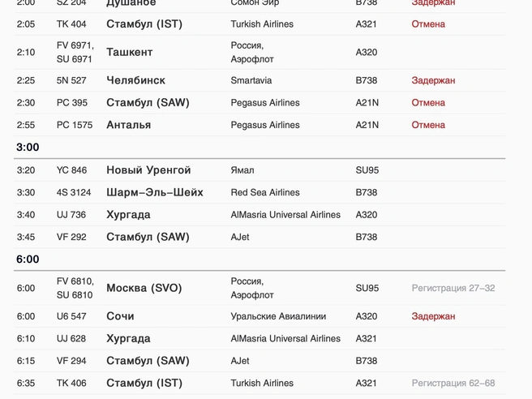Open Стамбул (IST) flight TK 406
The width and height of the screenshot is (532, 399).
260,383
